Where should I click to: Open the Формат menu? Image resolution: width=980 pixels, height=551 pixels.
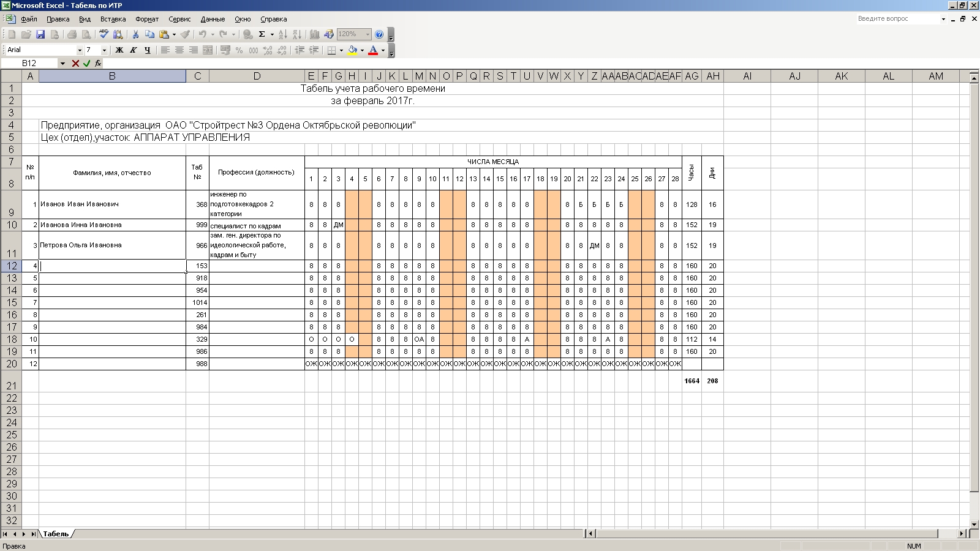[147, 19]
